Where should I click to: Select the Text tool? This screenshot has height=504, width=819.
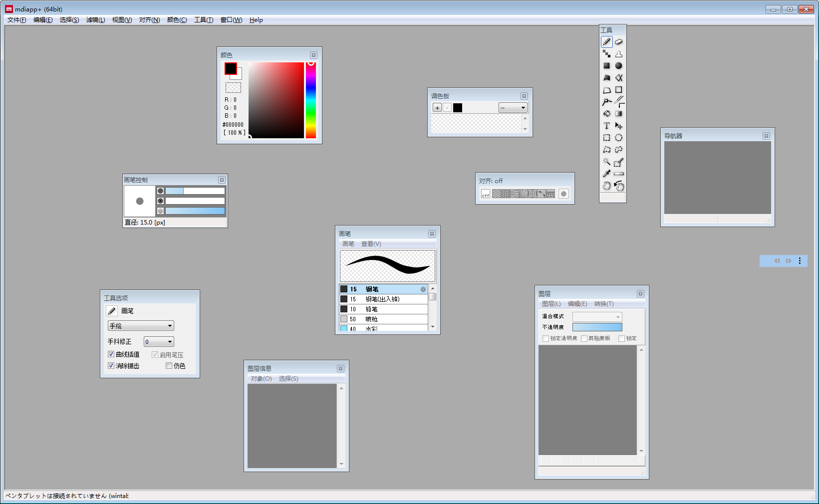pos(606,126)
